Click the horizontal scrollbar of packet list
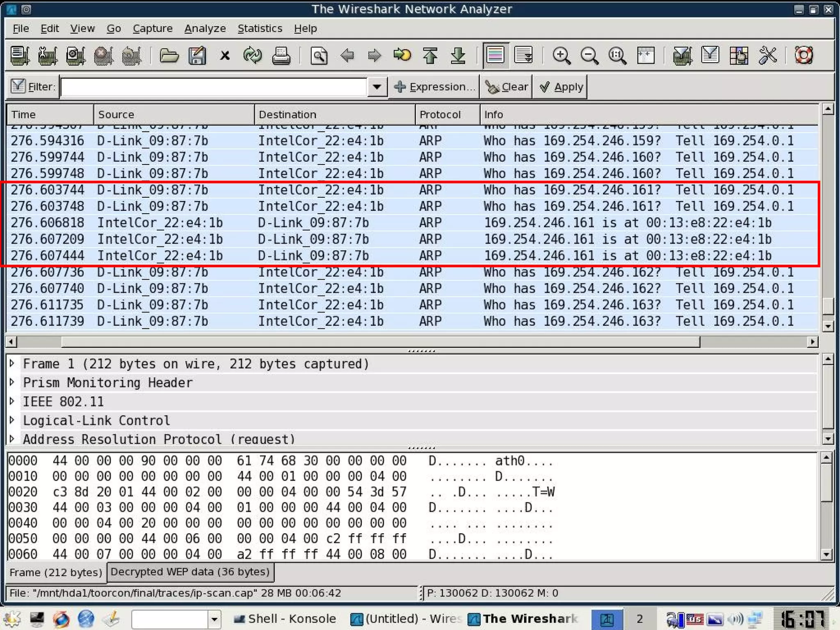This screenshot has height=630, width=840. (380, 342)
